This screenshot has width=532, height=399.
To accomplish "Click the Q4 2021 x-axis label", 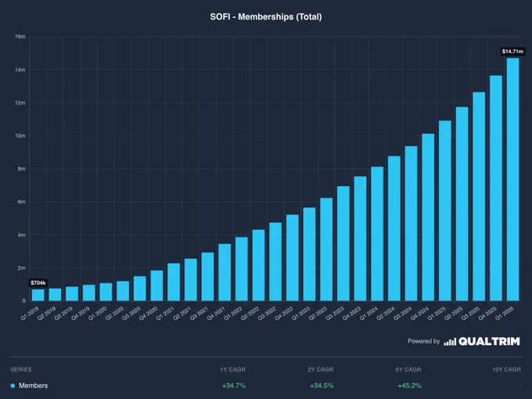I will pyautogui.click(x=216, y=313).
